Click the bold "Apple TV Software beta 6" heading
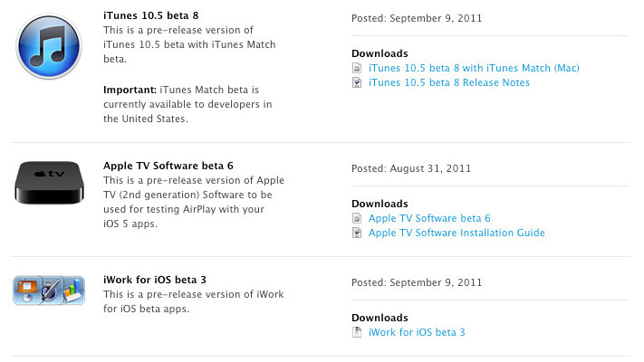This screenshot has width=644, height=362. pos(168,166)
